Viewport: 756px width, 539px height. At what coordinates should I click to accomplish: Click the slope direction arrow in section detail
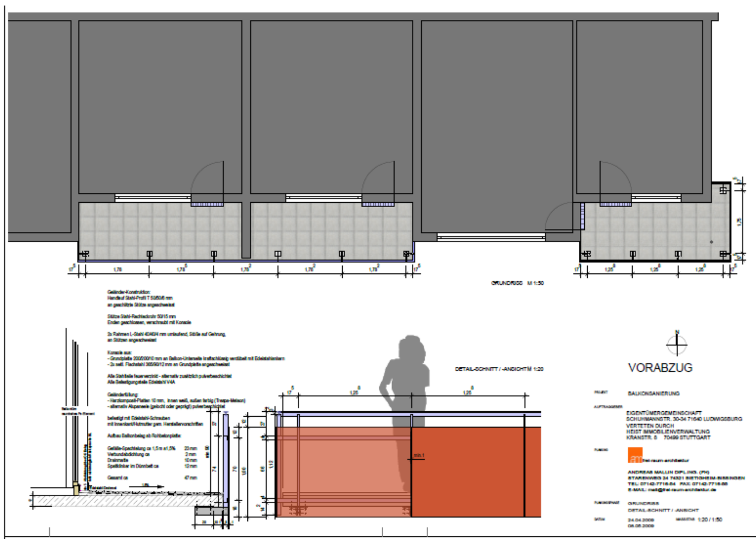(152, 486)
